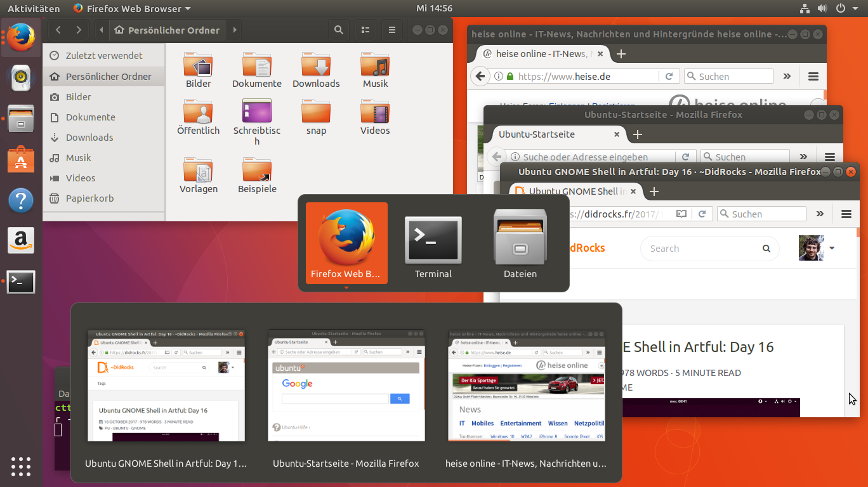The image size is (868, 487).
Task: Open the Firefox Web Browser app menu
Action: click(x=131, y=9)
